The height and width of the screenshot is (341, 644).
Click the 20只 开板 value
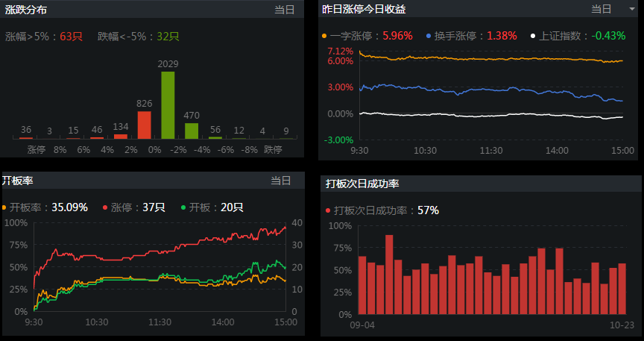point(232,207)
